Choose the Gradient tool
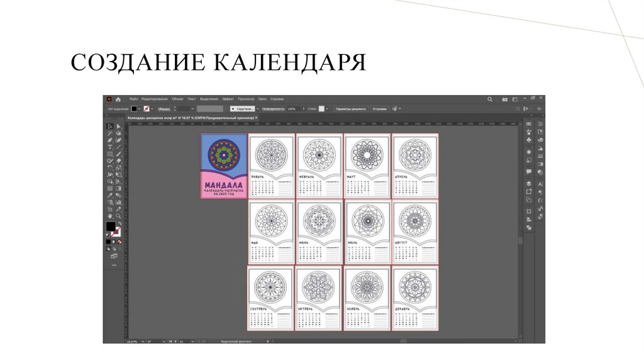 [x=119, y=188]
